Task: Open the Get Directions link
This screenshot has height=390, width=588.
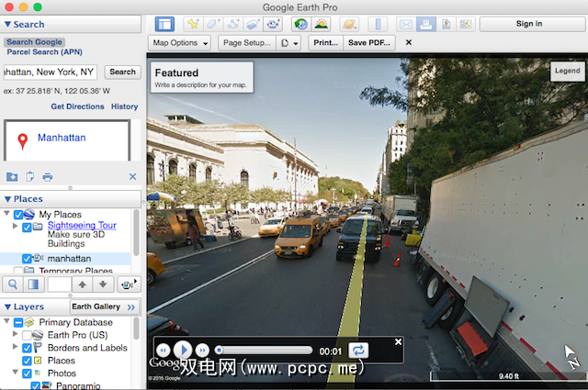Action: (77, 106)
